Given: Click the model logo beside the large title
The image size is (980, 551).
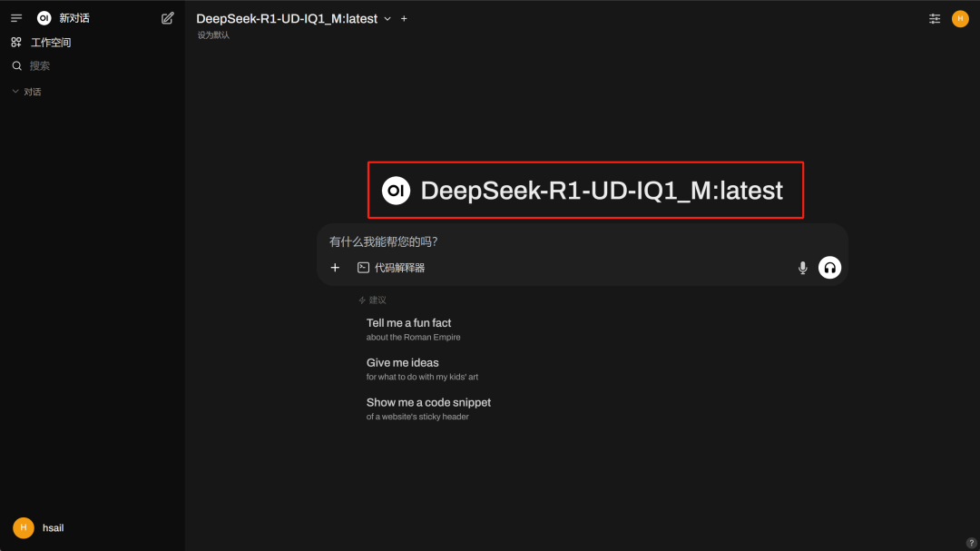Looking at the screenshot, I should pos(396,191).
